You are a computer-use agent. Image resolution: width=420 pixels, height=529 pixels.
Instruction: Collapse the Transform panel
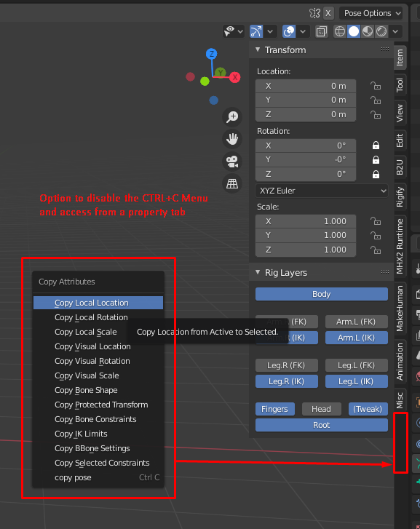point(258,49)
